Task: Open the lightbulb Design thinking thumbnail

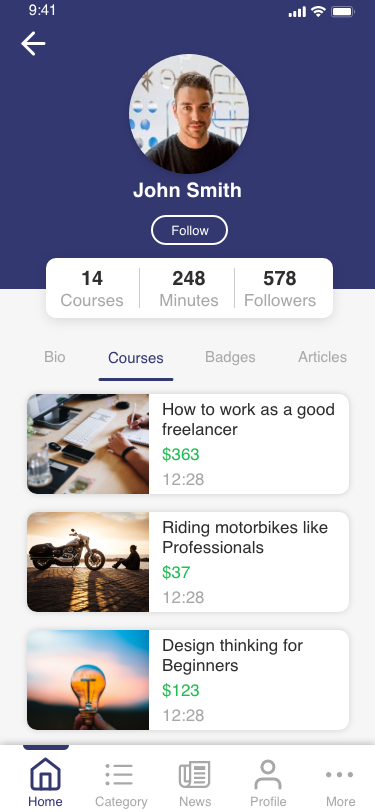Action: tap(88, 680)
